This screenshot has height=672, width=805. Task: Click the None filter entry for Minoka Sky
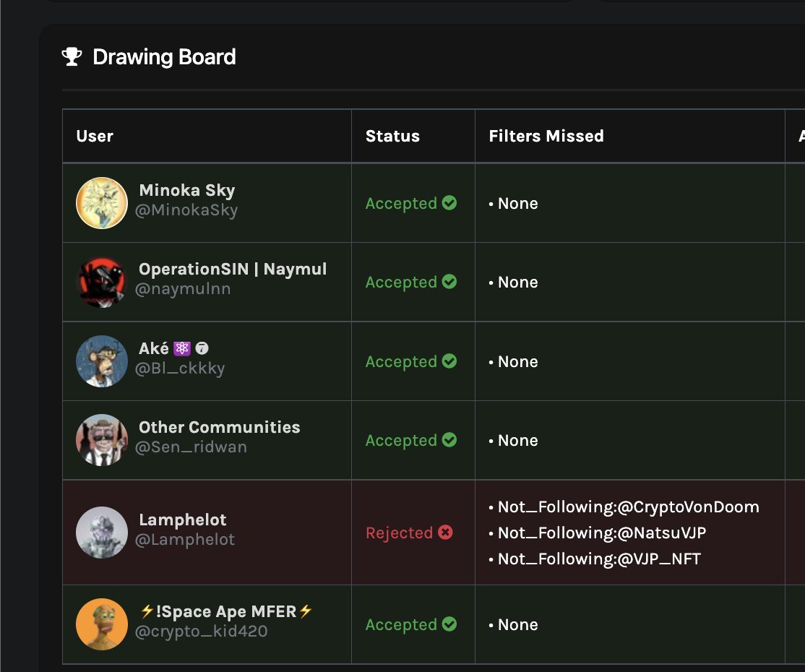click(x=513, y=203)
